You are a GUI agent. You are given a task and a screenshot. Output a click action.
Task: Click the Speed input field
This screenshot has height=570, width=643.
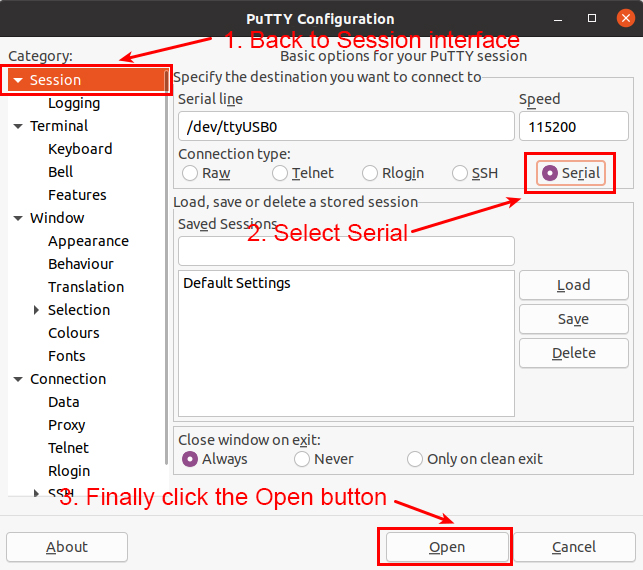tap(574, 126)
